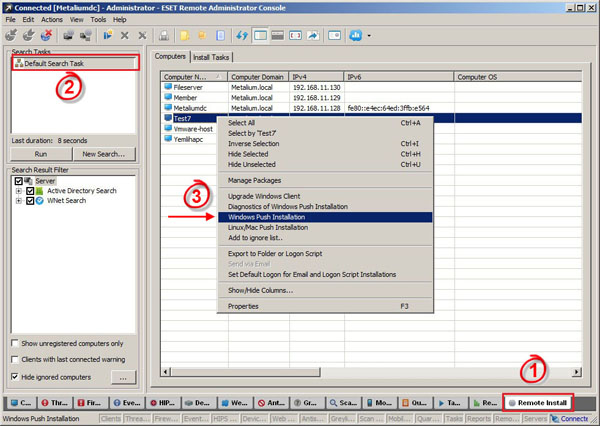Image resolution: width=600 pixels, height=426 pixels.
Task: Open the Fir... firewall log bottom tab
Action: point(91,403)
